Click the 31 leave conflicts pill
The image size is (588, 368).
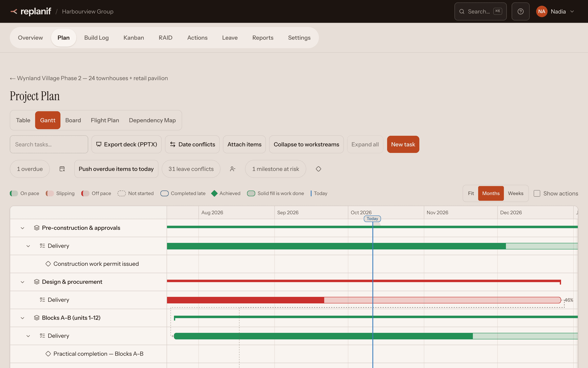[191, 169]
